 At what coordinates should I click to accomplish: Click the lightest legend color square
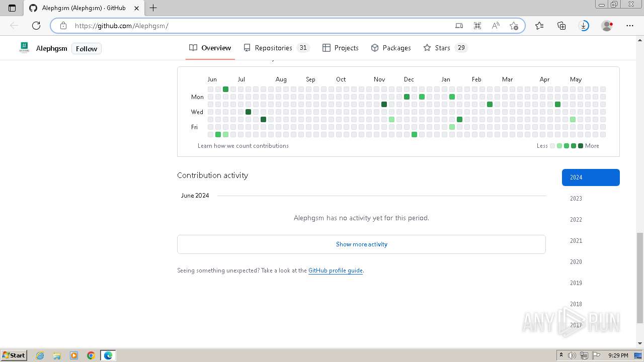pyautogui.click(x=552, y=146)
